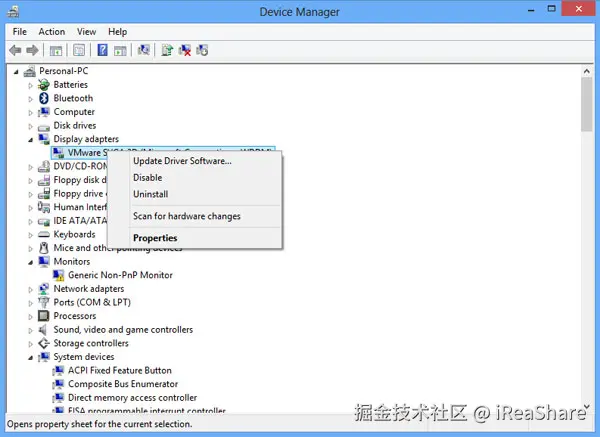Select the Ports (COM & LPT) label
The image size is (600, 437).
click(92, 302)
